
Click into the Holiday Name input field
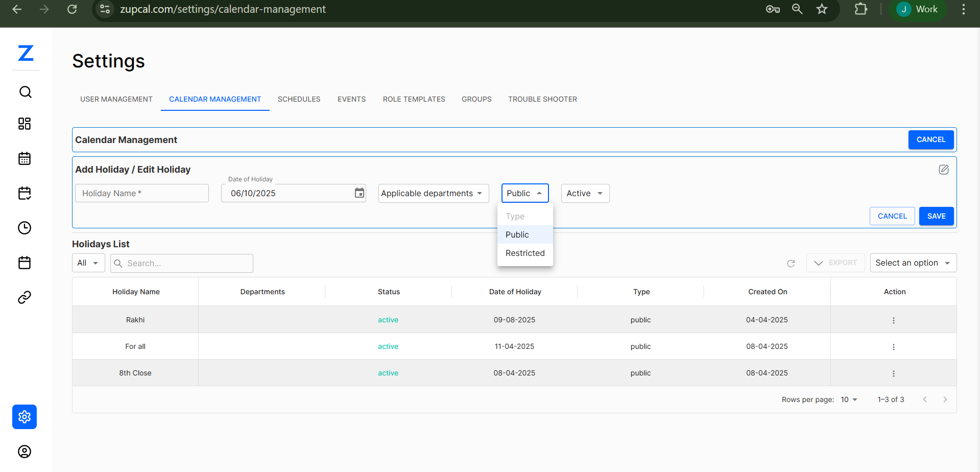(x=142, y=193)
